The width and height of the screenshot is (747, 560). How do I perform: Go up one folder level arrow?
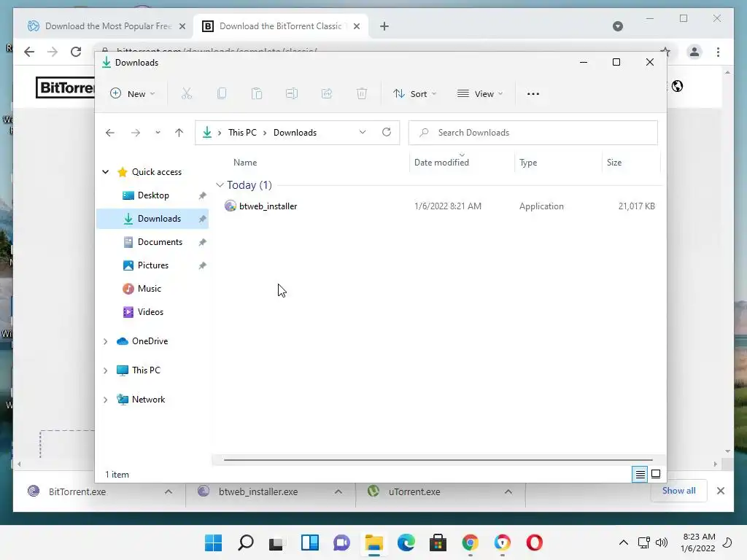pos(179,133)
